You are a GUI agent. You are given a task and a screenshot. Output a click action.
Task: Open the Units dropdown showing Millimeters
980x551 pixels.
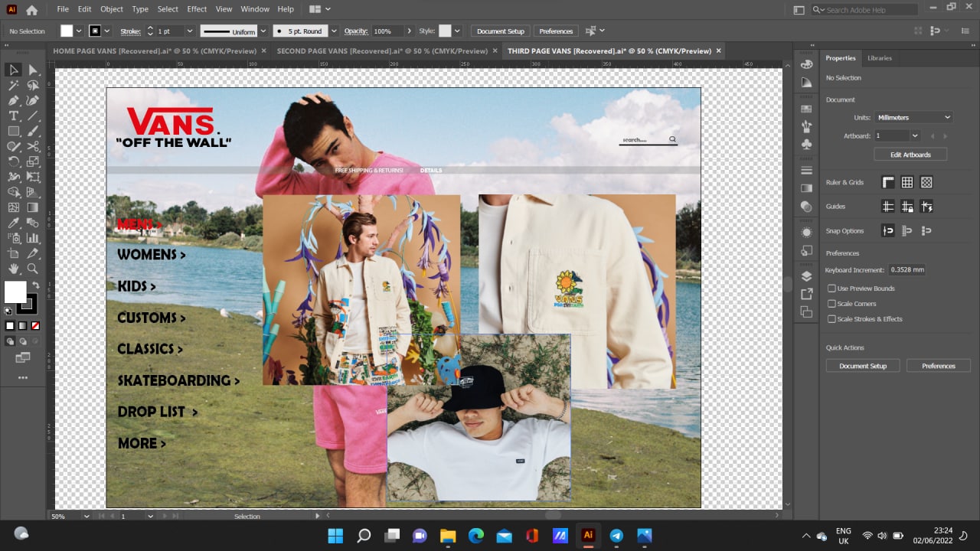click(913, 117)
